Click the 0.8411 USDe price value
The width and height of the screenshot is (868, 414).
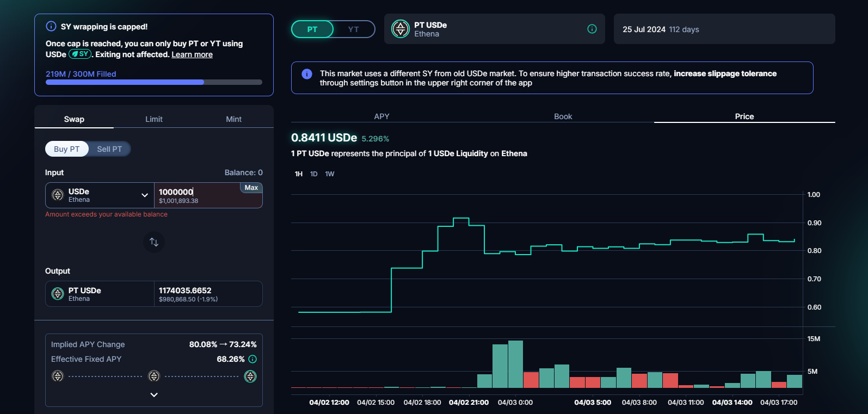(x=324, y=138)
